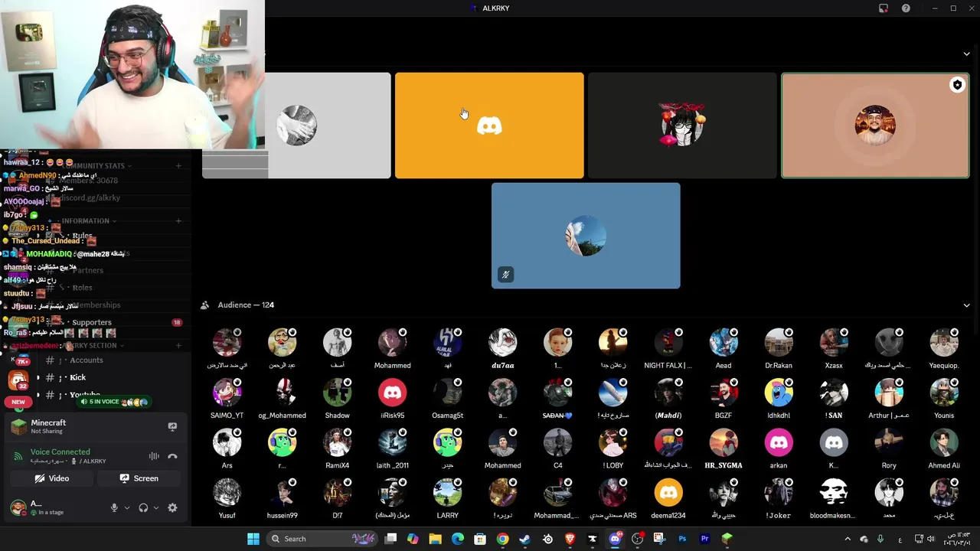
Task: Collapse the Audience — 124 section chevron
Action: pyautogui.click(x=966, y=305)
